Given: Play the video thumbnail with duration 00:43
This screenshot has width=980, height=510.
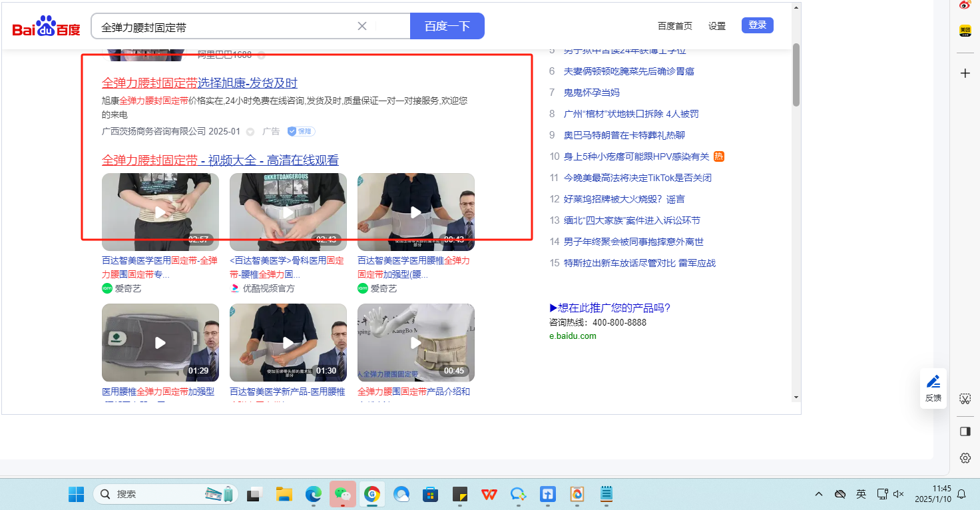Looking at the screenshot, I should [416, 212].
